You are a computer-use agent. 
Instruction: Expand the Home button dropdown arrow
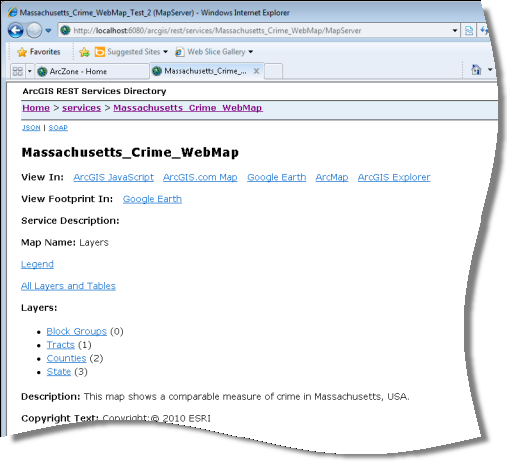pos(490,70)
